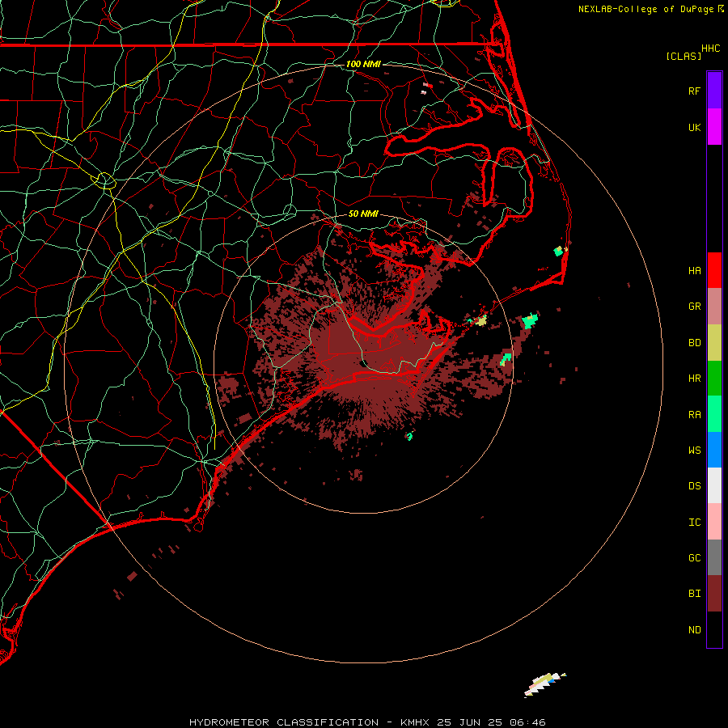Click the HR green legend swatch
This screenshot has width=728, height=728.
coord(714,379)
